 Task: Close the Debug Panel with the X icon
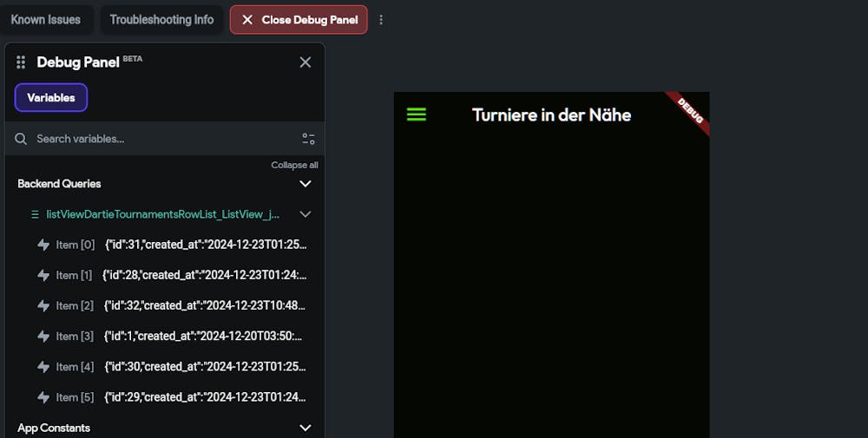(306, 62)
